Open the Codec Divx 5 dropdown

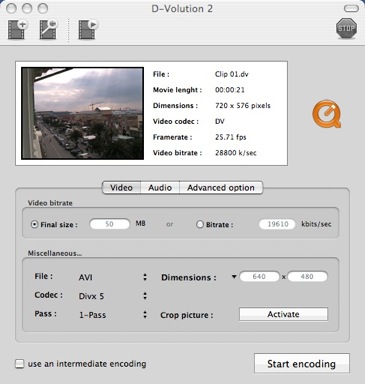click(x=113, y=296)
